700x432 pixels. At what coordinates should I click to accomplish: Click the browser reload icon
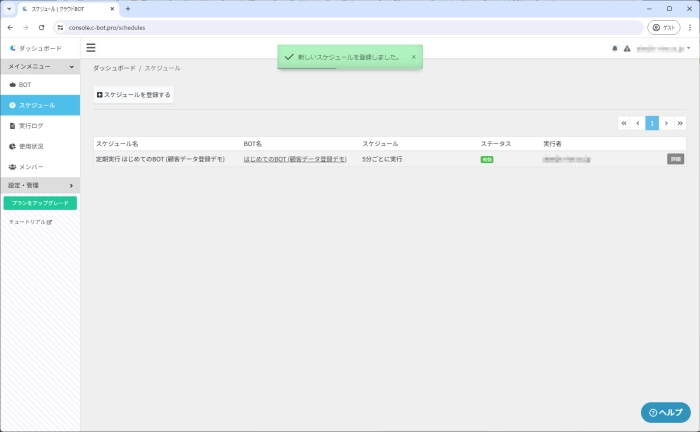41,27
